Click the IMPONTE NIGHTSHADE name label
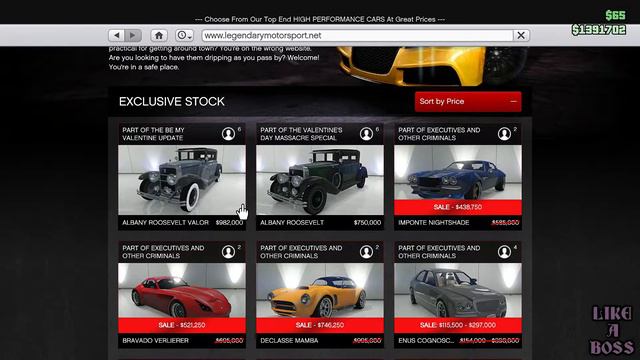Viewport: 640px width, 360px height. coord(433,222)
